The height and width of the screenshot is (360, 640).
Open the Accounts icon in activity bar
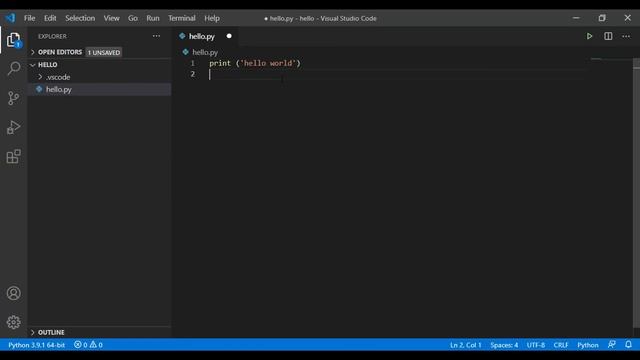tap(13, 293)
